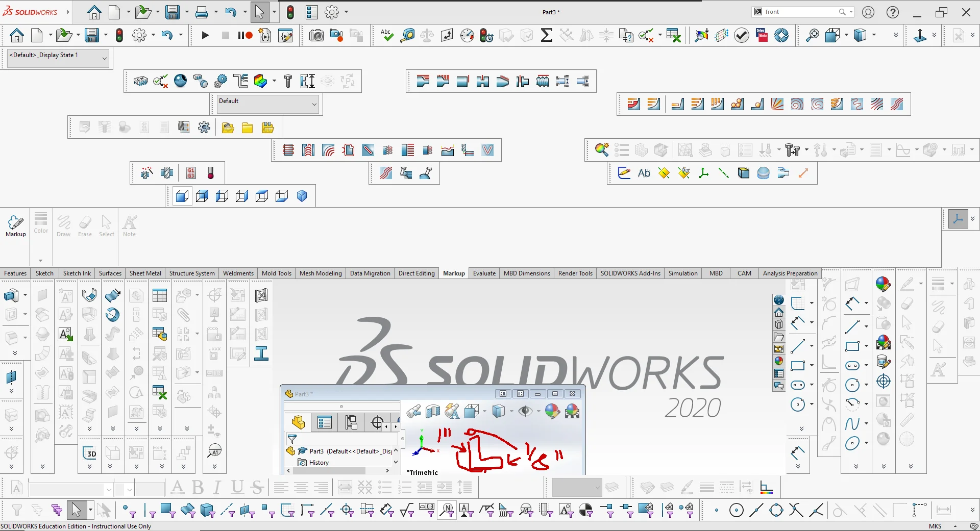Viewport: 980px width, 531px height.
Task: Expand the Undo dropdown arrow in title bar
Action: point(245,12)
